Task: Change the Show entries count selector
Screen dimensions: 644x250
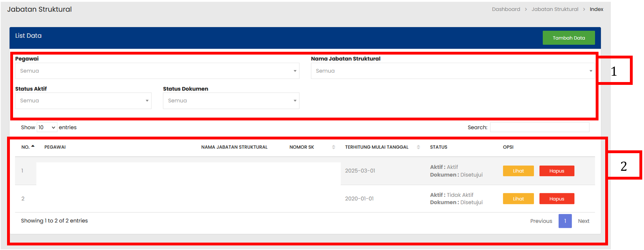Action: [x=47, y=127]
